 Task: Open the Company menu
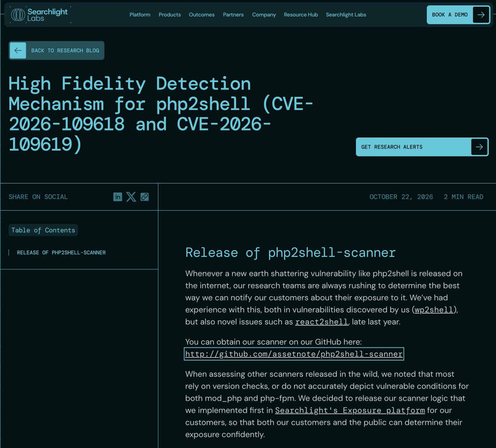click(x=264, y=14)
